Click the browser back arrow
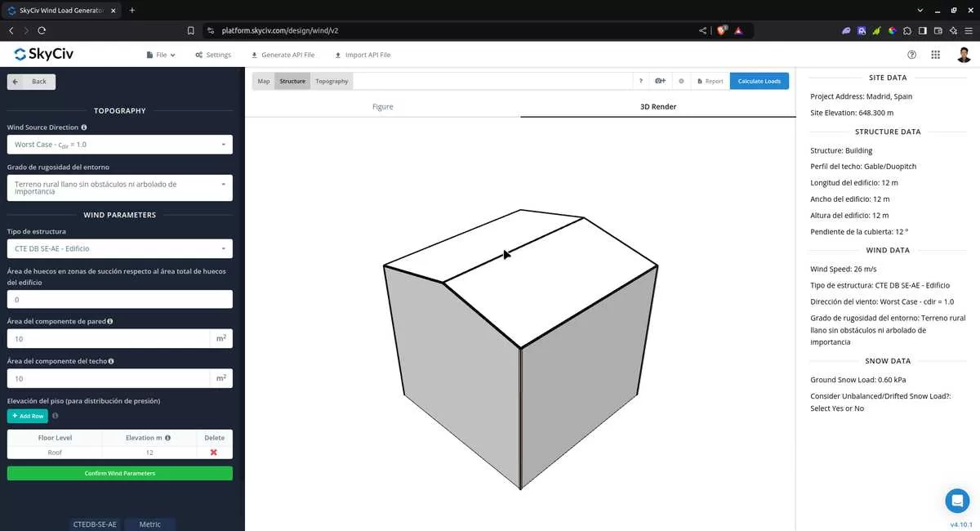The height and width of the screenshot is (531, 980). click(11, 30)
